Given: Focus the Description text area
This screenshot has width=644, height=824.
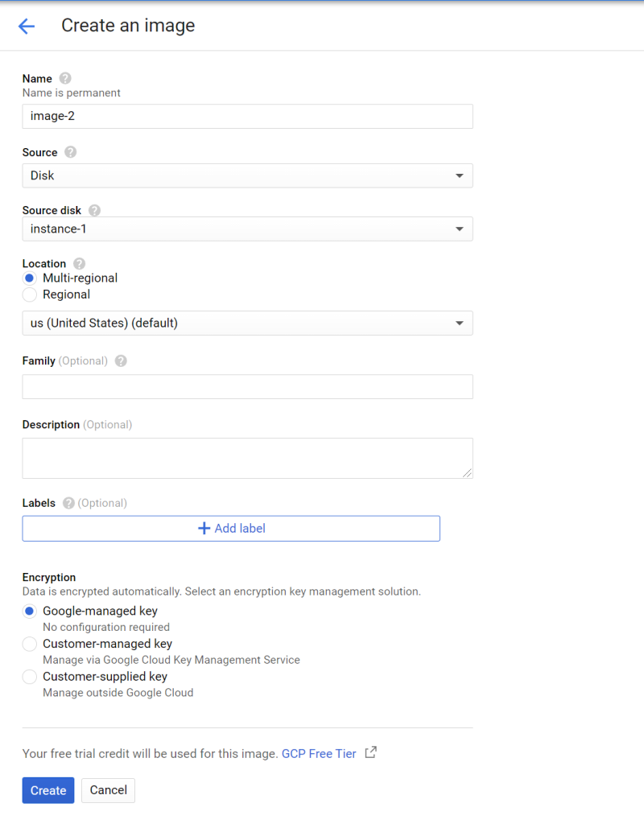Looking at the screenshot, I should [248, 458].
